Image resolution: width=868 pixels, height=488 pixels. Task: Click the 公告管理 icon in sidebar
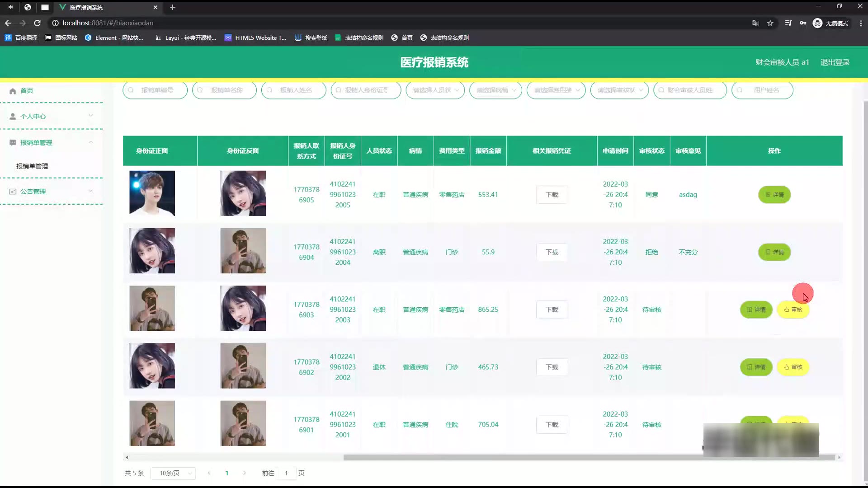[x=13, y=192]
